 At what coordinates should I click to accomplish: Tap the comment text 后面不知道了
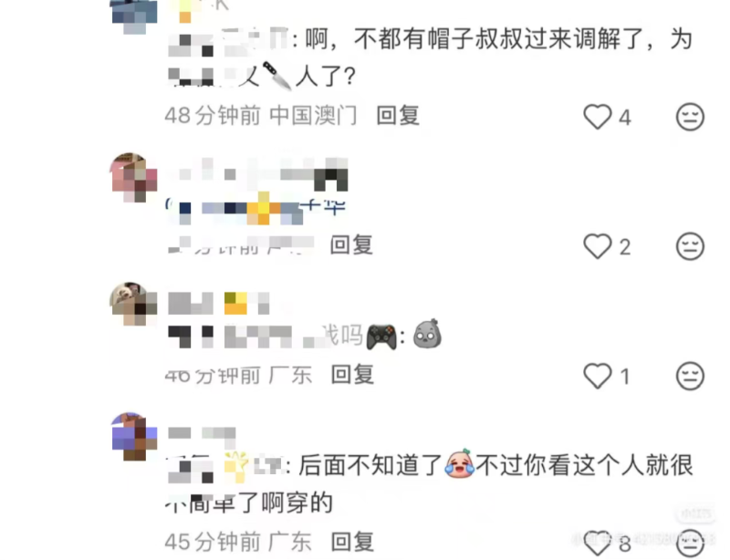[x=370, y=465]
